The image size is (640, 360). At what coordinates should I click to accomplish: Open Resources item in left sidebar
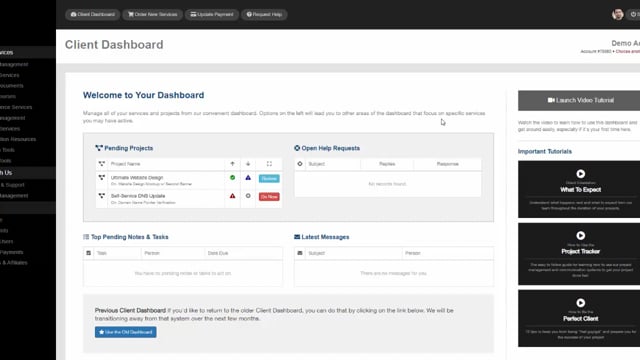(18, 139)
